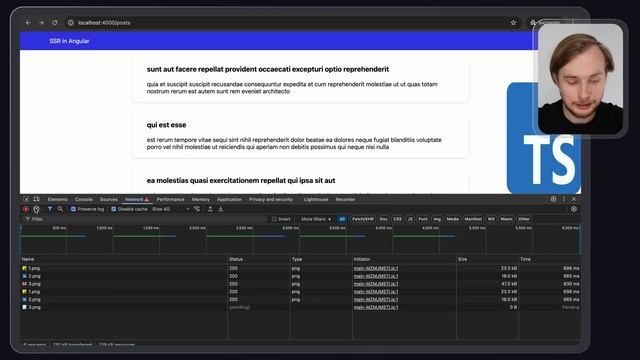Image resolution: width=640 pixels, height=360 pixels.
Task: Filter requests by Manifest type
Action: point(473,219)
